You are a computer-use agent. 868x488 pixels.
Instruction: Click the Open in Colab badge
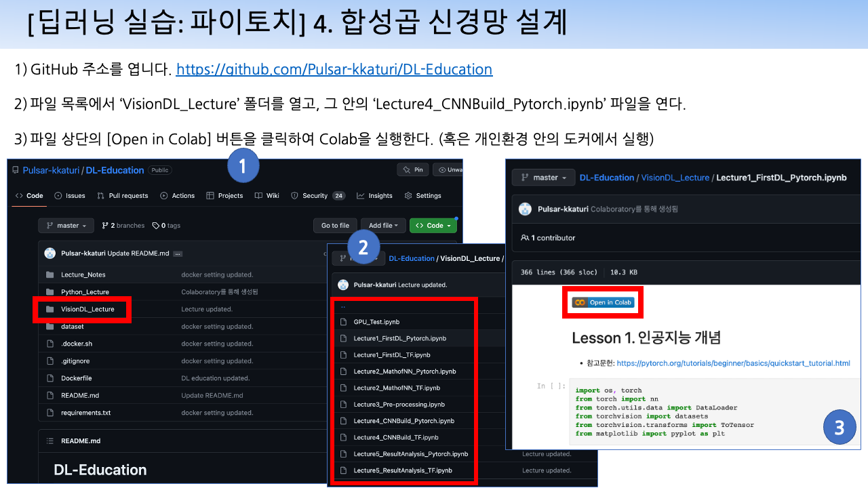(601, 302)
